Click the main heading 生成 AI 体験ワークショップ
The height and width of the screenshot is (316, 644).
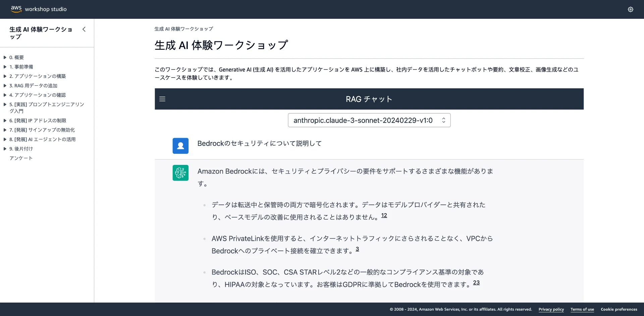(221, 45)
